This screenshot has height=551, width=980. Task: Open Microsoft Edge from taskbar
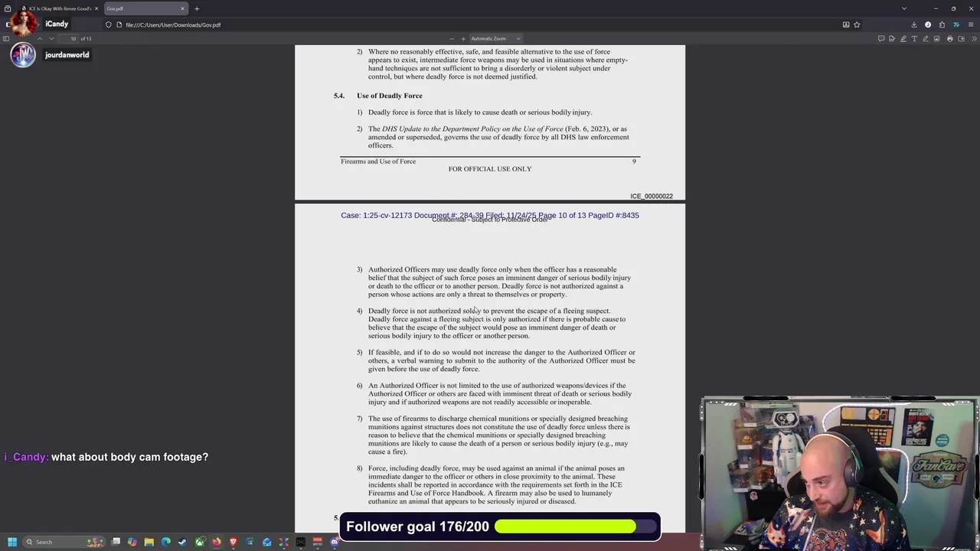coord(166,542)
